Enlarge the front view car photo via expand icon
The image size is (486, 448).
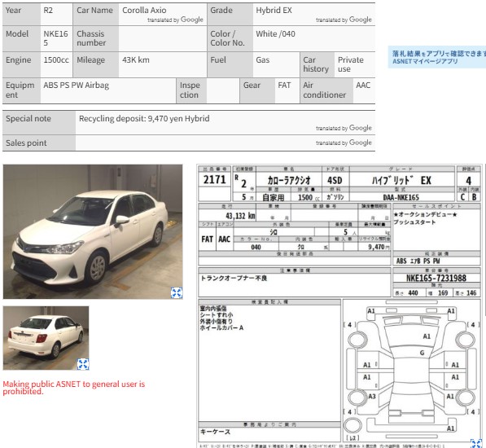pos(177,292)
